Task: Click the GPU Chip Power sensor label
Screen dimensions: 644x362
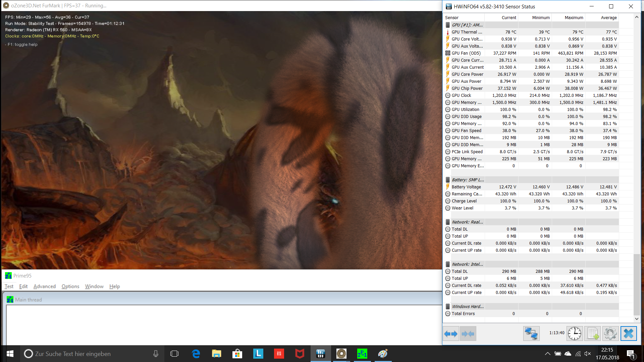Action: coord(467,88)
